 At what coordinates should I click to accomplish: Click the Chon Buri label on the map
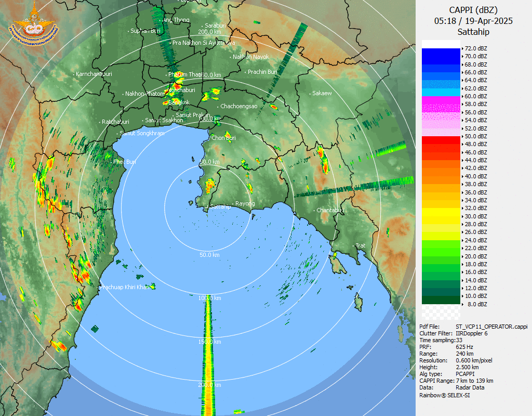223,138
